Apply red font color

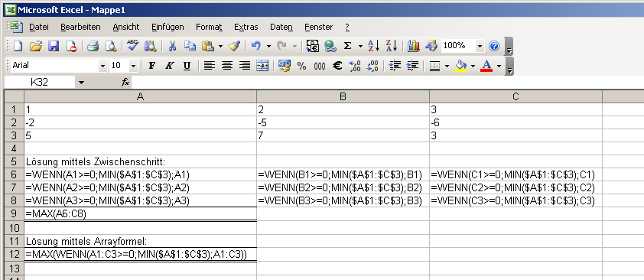click(486, 66)
